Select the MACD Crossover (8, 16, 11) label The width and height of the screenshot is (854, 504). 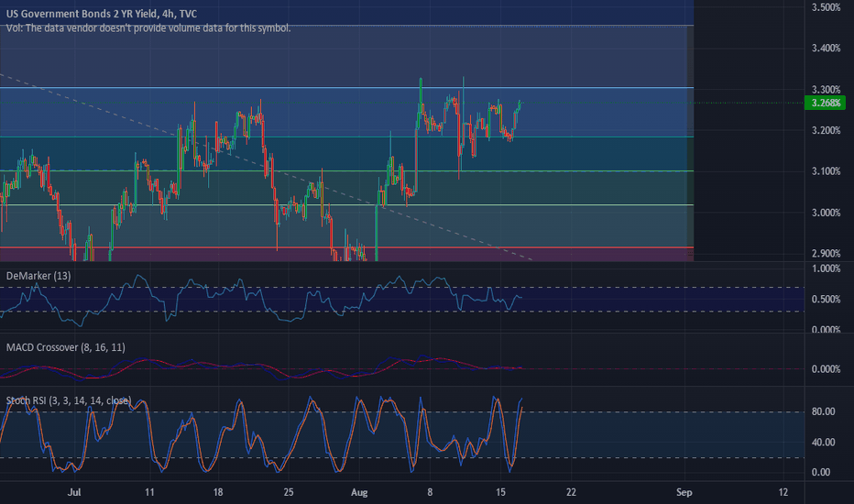(65, 347)
